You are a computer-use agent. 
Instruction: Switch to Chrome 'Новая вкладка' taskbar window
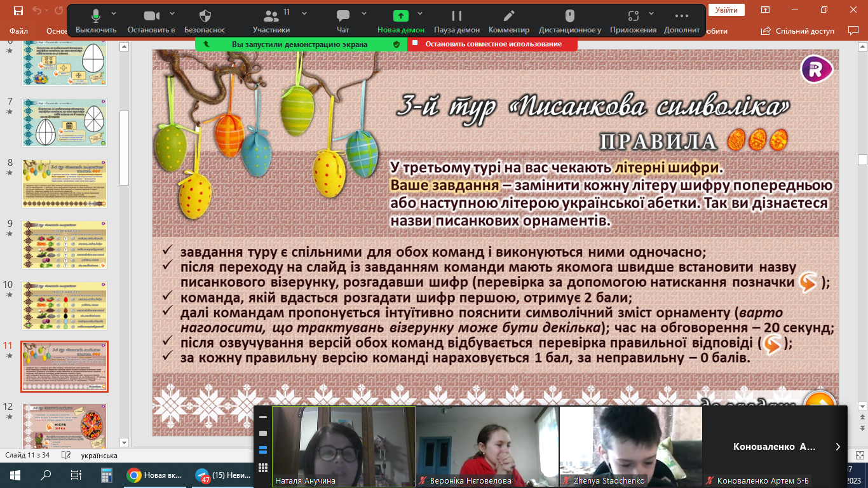click(x=154, y=475)
